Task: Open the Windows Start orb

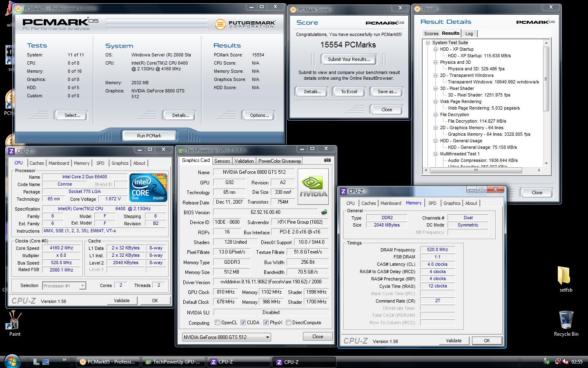Action: (x=12, y=361)
